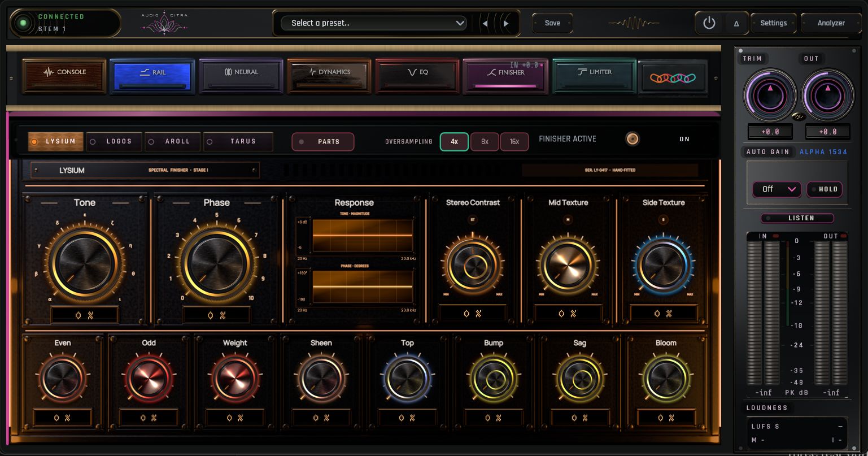Switch to the TARUS finisher tab
Image resolution: width=868 pixels, height=456 pixels.
(238, 141)
